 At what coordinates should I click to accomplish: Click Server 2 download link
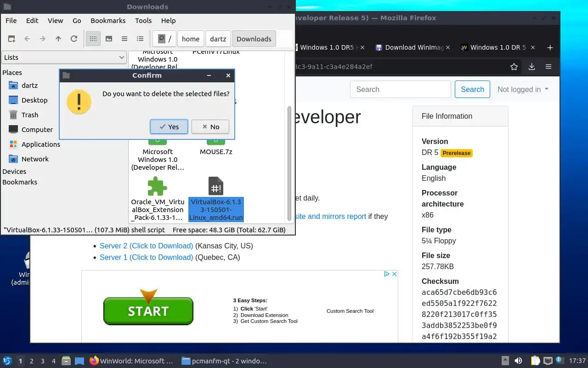click(x=146, y=246)
